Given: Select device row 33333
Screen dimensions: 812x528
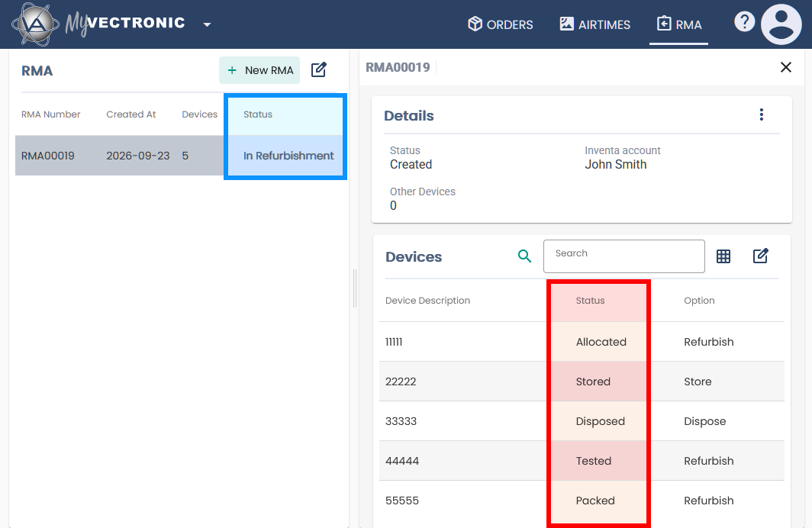Looking at the screenshot, I should (x=582, y=421).
